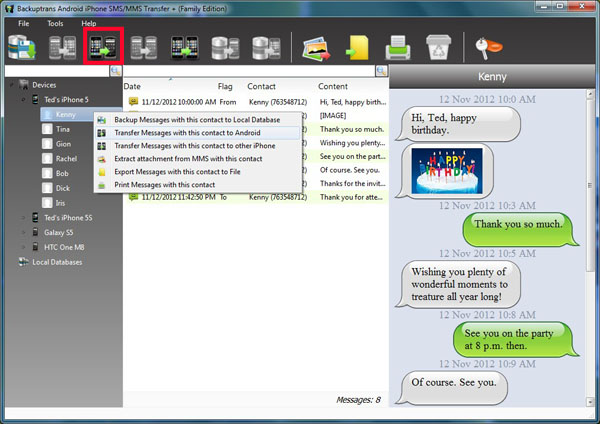Open Local Databases in the tree

tap(57, 262)
